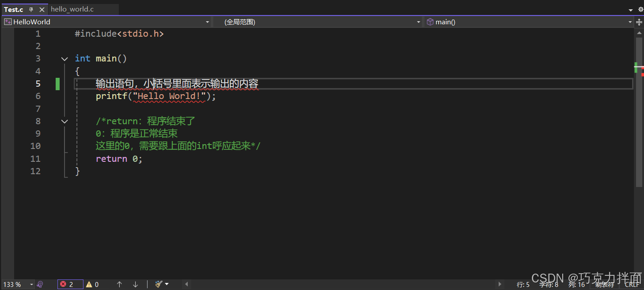Image resolution: width=644 pixels, height=290 pixels.
Task: Go to next issue down arrow
Action: (x=135, y=284)
